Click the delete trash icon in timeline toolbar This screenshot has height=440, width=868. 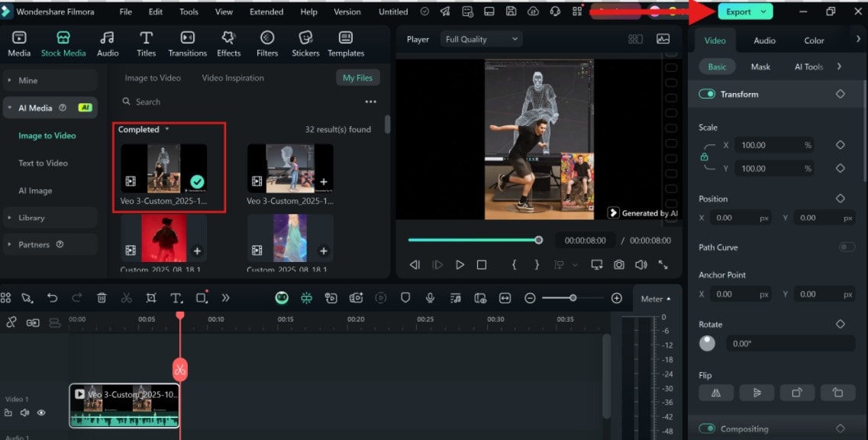click(x=102, y=298)
